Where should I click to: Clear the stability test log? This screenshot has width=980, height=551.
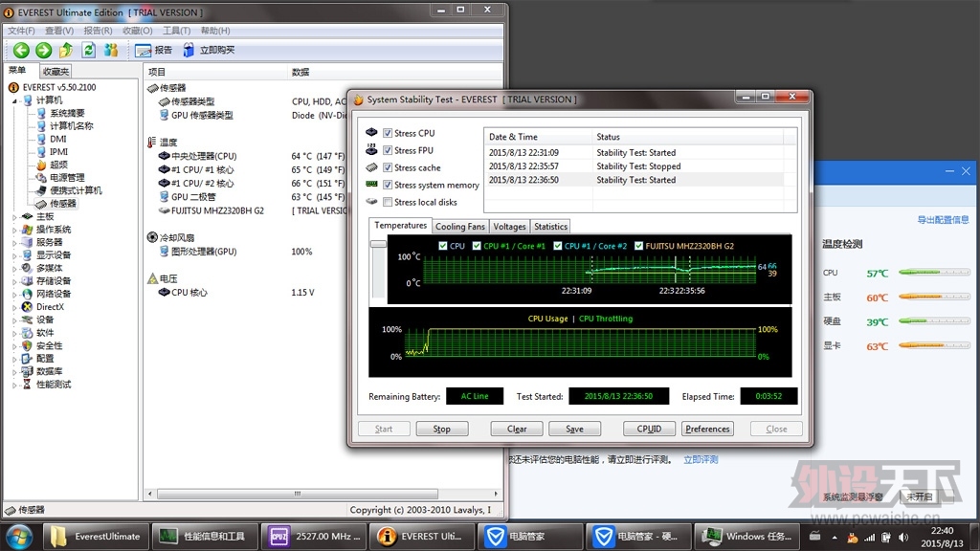click(517, 430)
